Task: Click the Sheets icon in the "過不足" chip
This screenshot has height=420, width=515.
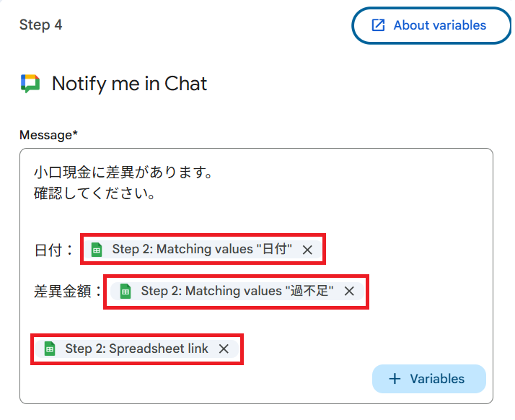Action: point(126,292)
